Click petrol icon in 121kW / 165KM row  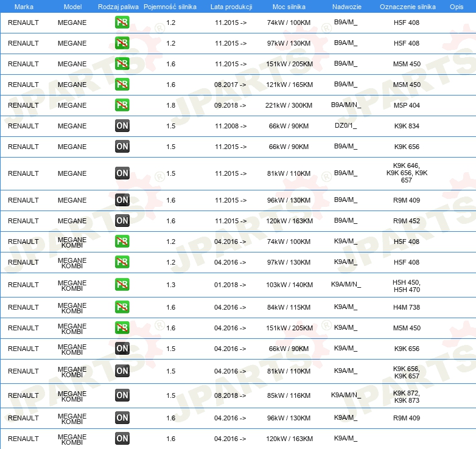pos(122,85)
